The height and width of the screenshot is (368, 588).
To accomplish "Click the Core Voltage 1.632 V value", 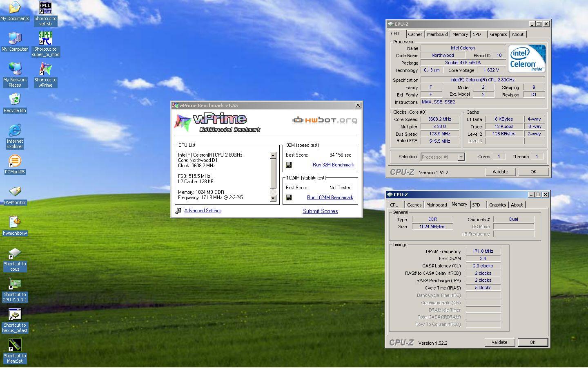I will tap(491, 70).
